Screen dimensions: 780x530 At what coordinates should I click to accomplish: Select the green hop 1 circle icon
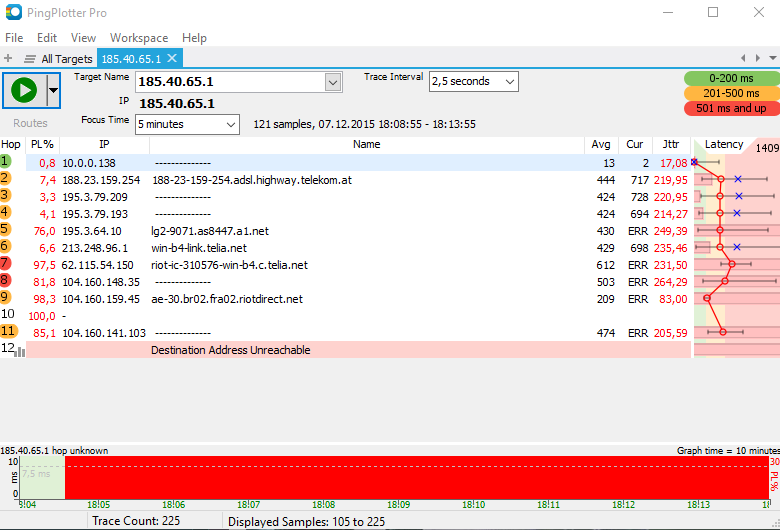5,161
